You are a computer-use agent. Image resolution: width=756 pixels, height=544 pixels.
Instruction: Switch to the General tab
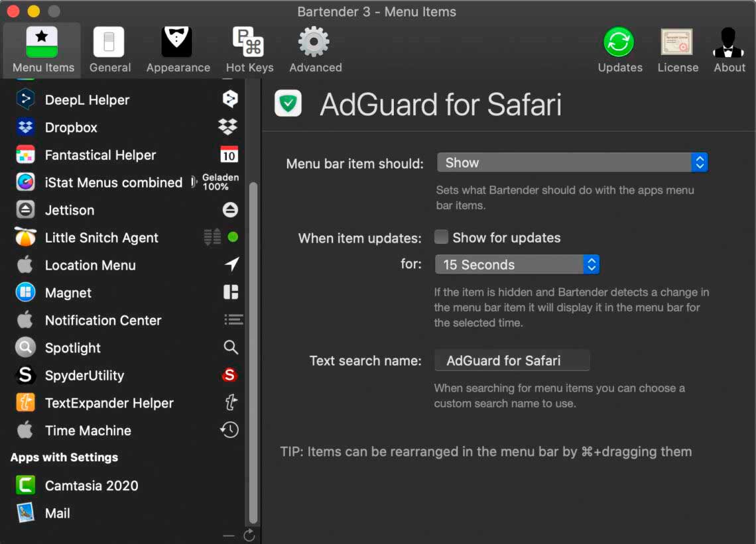click(109, 50)
